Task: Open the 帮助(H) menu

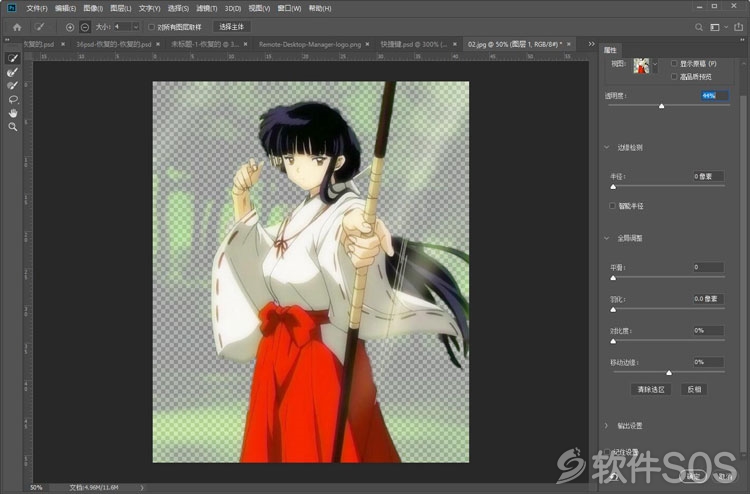Action: tap(320, 8)
